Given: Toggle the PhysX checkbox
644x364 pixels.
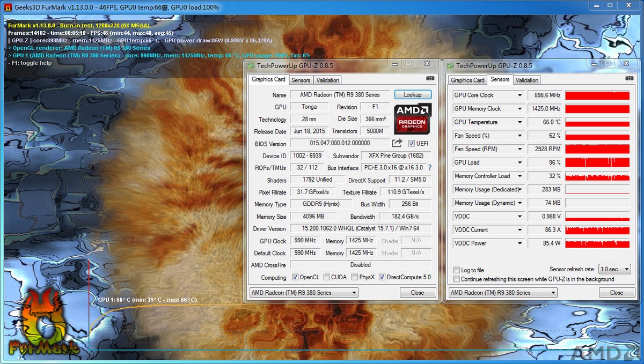Looking at the screenshot, I should coord(355,277).
